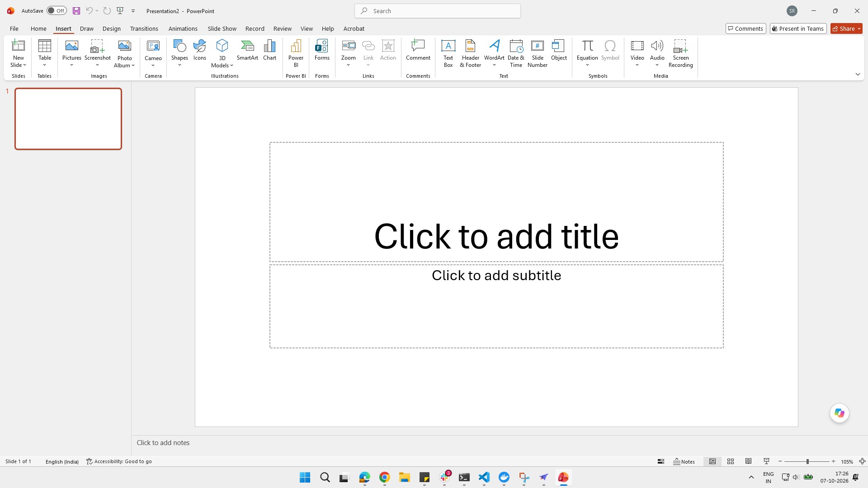Open the Cameo camera feature
Viewport: 868px width, 488px height.
click(153, 53)
